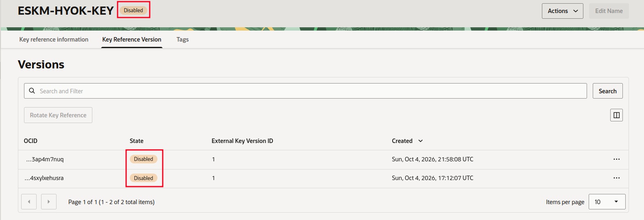
Task: Focus the Search and Filter field
Action: click(x=305, y=91)
